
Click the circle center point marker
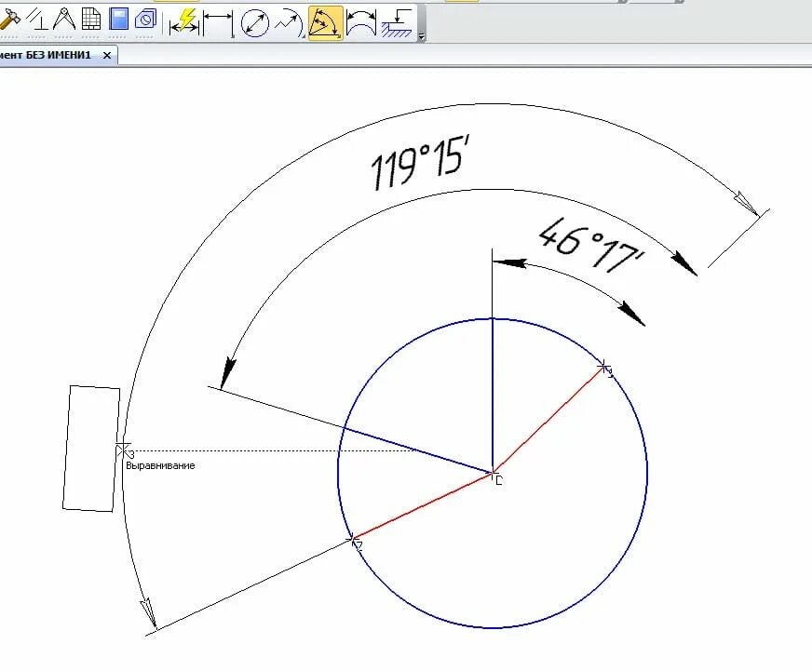494,475
